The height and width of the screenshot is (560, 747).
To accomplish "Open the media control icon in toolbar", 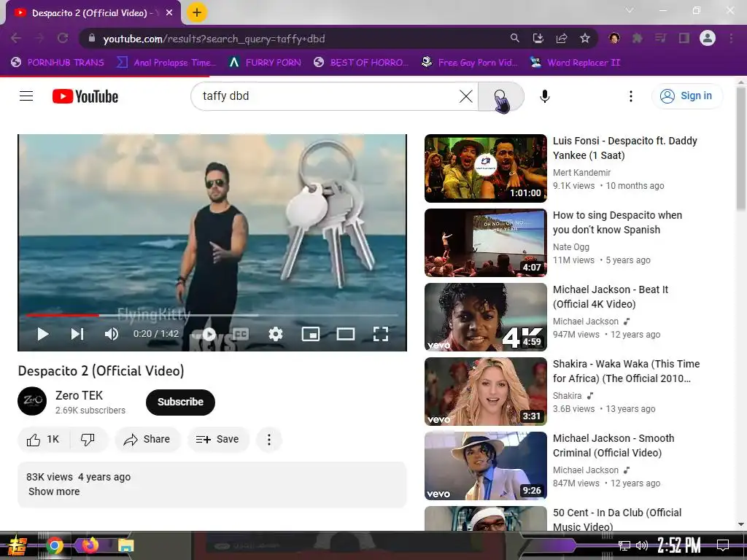I will [x=660, y=38].
